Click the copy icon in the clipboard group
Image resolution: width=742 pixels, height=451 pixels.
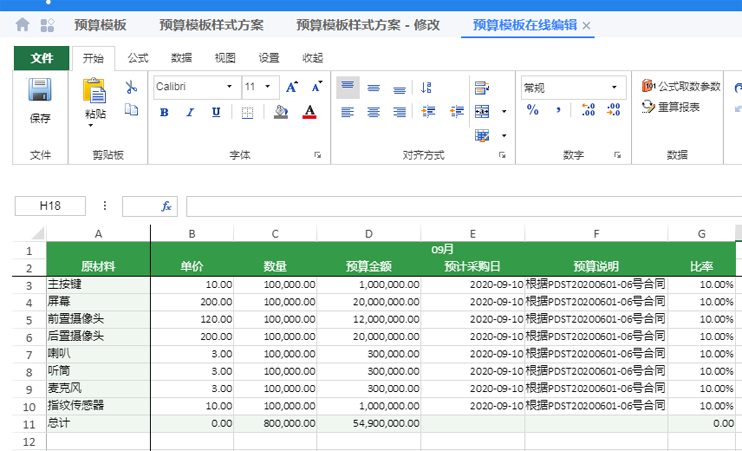tap(130, 110)
